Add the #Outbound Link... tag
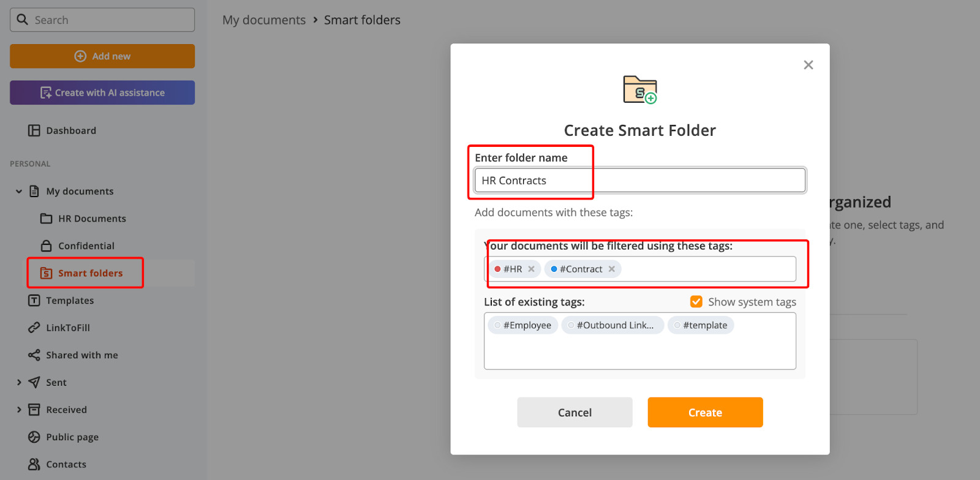This screenshot has width=980, height=480. pos(612,325)
